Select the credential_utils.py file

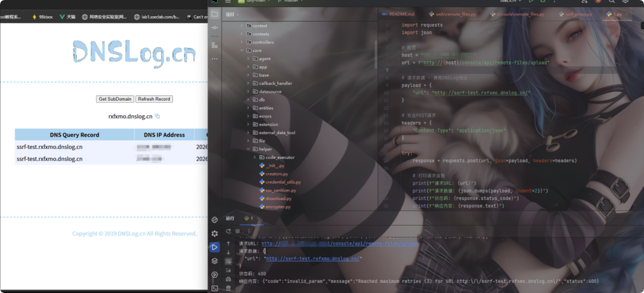point(283,182)
